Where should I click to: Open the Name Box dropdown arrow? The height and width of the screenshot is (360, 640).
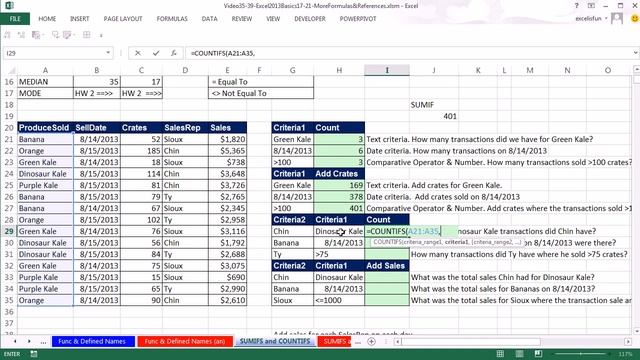(108, 53)
